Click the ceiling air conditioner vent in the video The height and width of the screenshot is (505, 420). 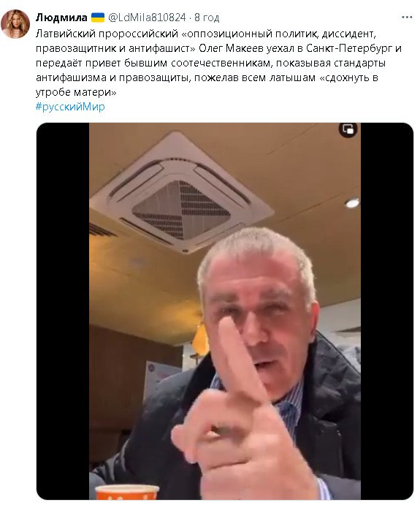(x=182, y=193)
